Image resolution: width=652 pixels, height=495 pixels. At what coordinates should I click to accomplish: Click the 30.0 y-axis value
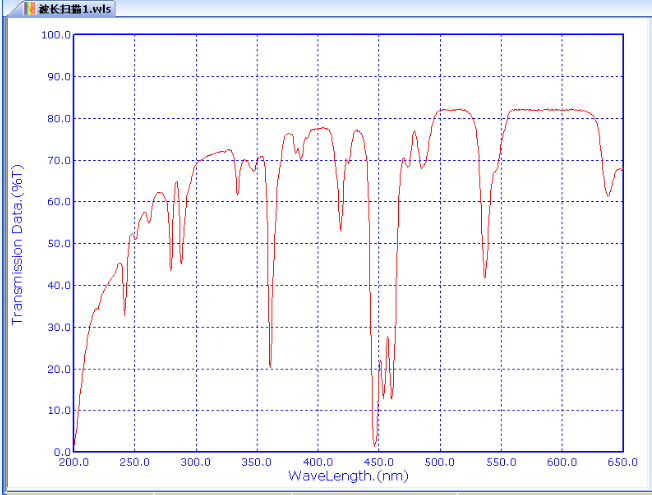pyautogui.click(x=59, y=327)
